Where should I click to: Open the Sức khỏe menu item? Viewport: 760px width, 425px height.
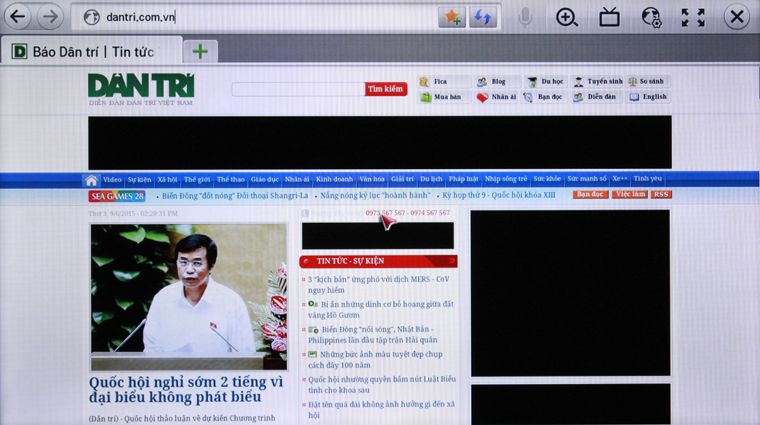[x=547, y=179]
